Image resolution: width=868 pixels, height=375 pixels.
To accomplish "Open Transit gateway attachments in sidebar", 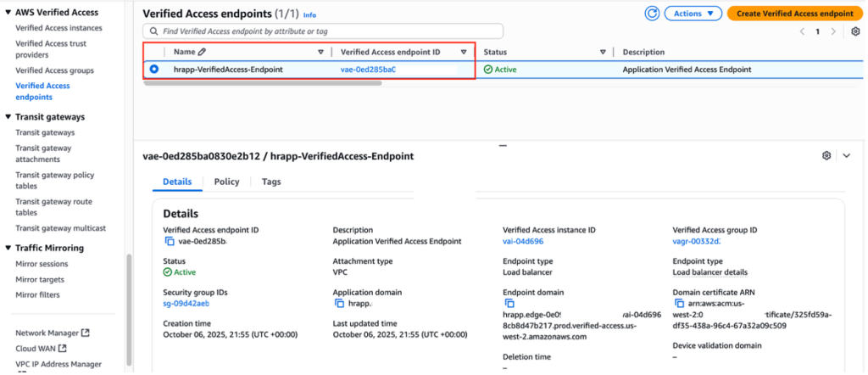I will click(x=43, y=154).
